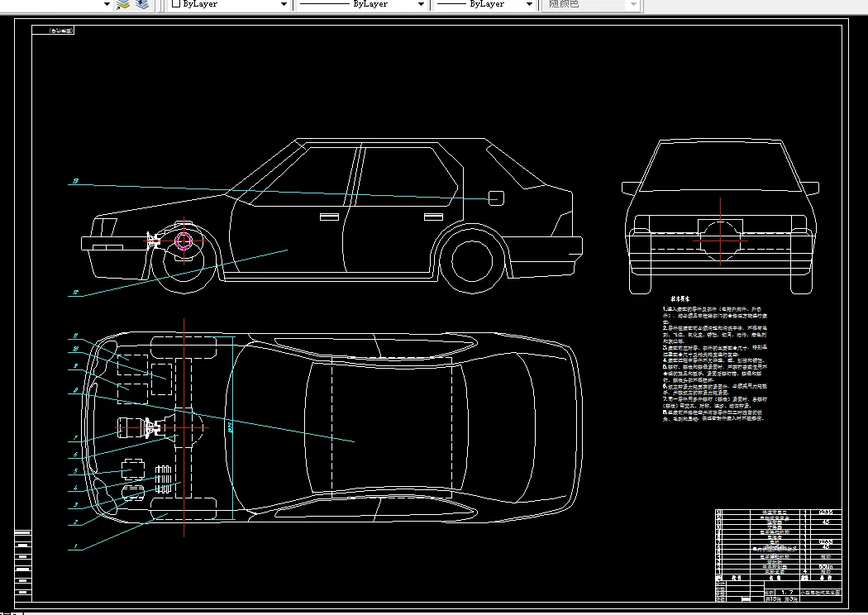The width and height of the screenshot is (868, 615).
Task: Expand the ByLayer color control dropdown
Action: point(284,4)
